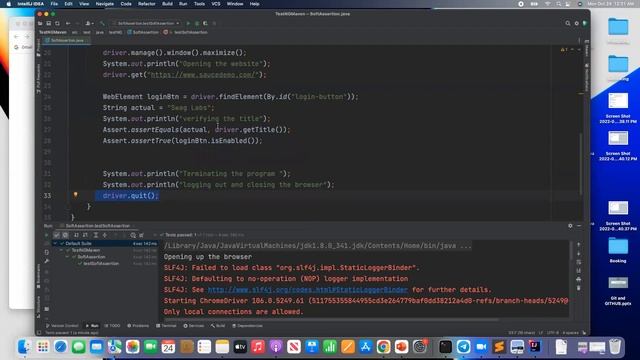Toggle Show Passed tests checkmark

pos(57,235)
